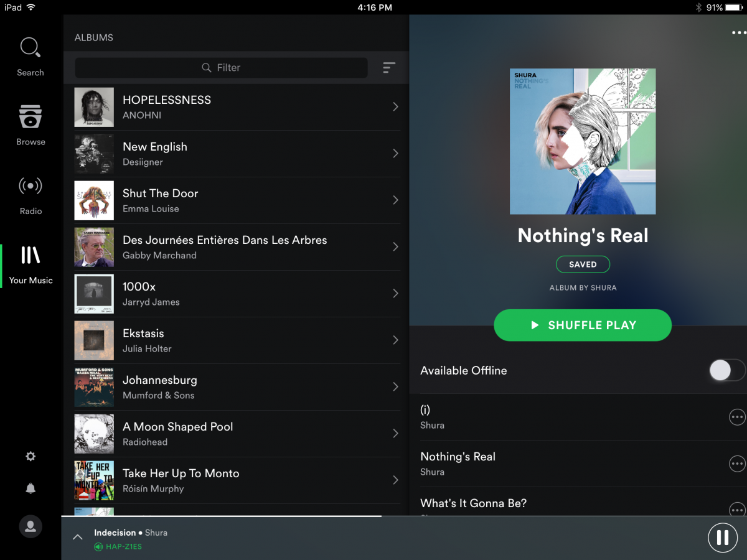Tap the 1000x album thumbnail
This screenshot has width=747, height=560.
pyautogui.click(x=94, y=294)
